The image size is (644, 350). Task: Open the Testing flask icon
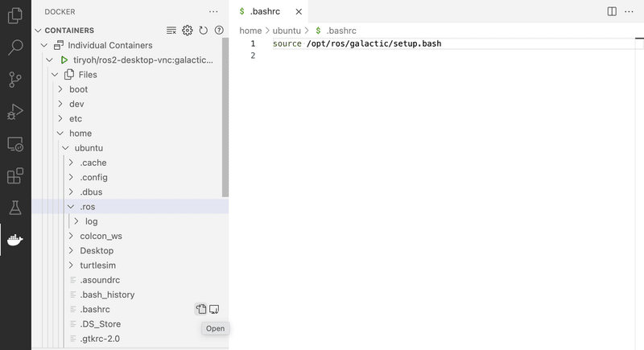pyautogui.click(x=15, y=208)
